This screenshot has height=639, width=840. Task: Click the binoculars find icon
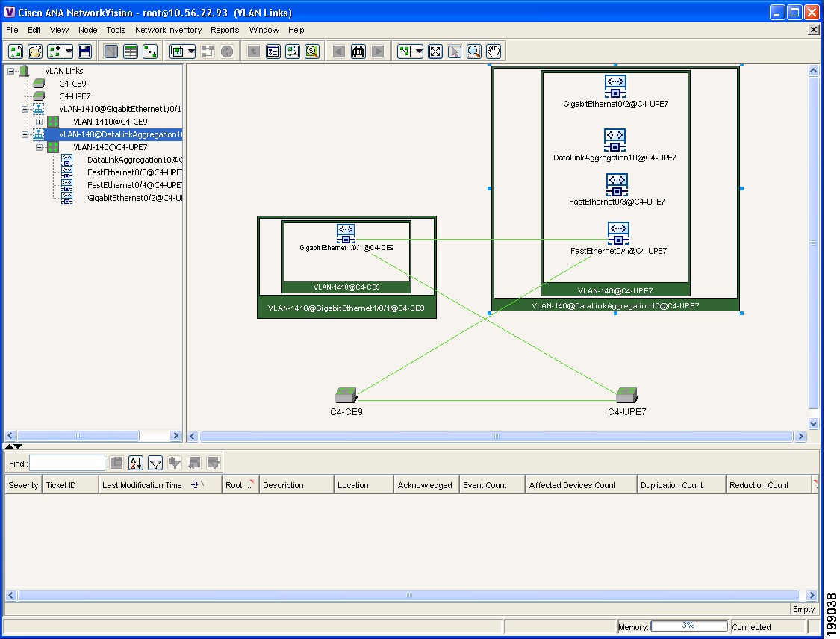[x=358, y=52]
